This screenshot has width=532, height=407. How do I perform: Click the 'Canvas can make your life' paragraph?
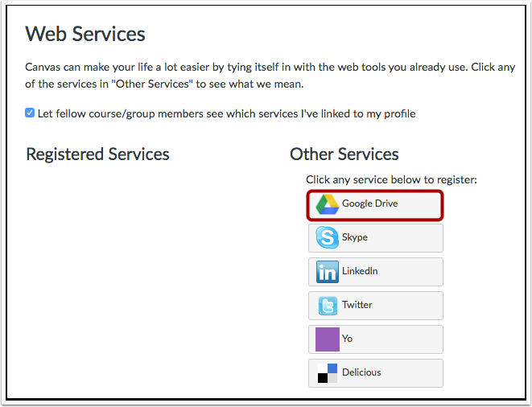[270, 76]
